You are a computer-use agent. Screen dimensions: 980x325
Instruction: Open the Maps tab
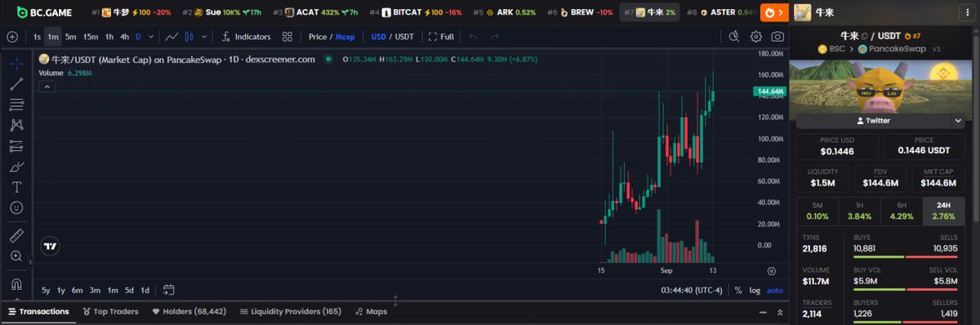click(x=371, y=312)
